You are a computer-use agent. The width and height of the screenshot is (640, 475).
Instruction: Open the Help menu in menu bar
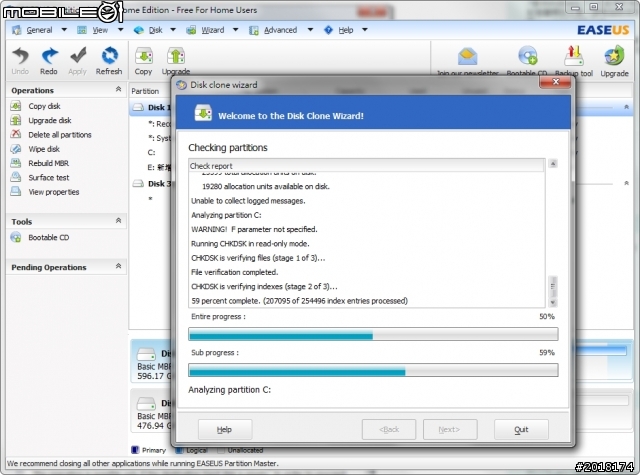point(346,30)
